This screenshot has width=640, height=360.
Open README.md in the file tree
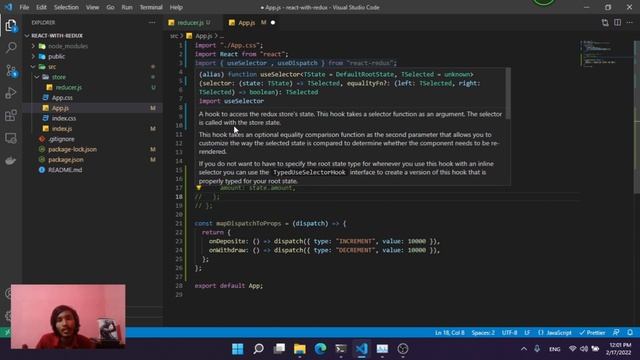(x=65, y=170)
